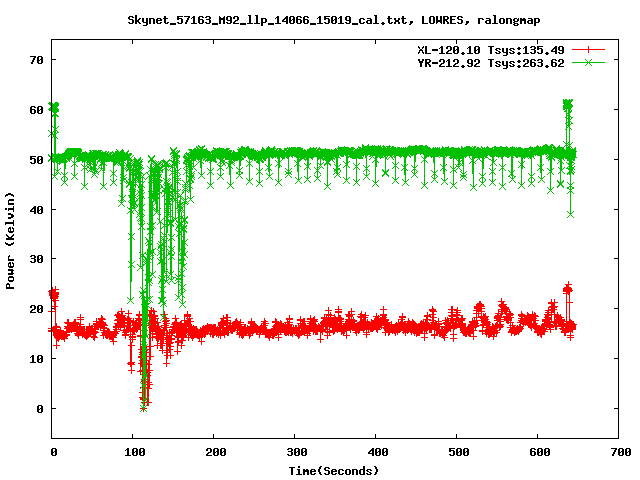Click y-axis tick label '30'
The height and width of the screenshot is (480, 640).
36,259
